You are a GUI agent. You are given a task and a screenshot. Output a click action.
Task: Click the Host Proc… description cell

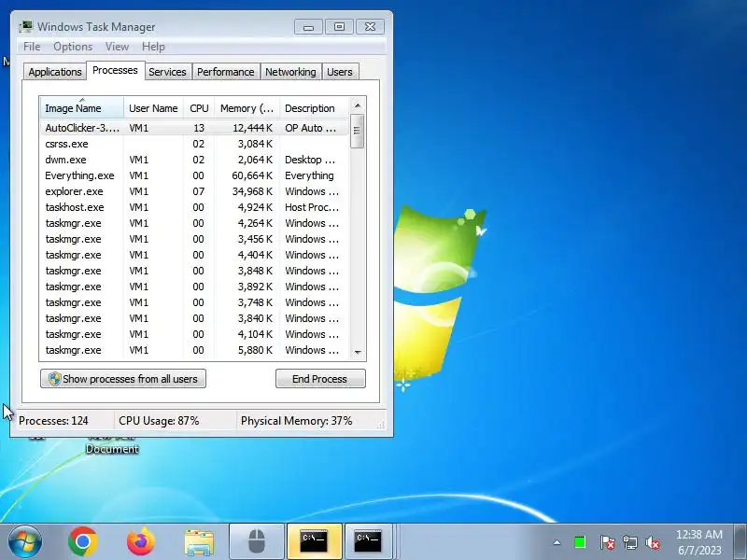point(312,207)
